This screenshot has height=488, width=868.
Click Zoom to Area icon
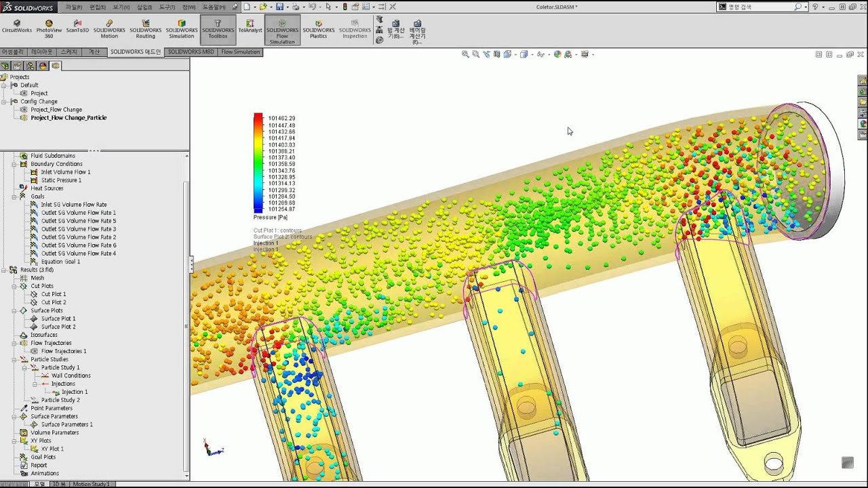[x=476, y=54]
